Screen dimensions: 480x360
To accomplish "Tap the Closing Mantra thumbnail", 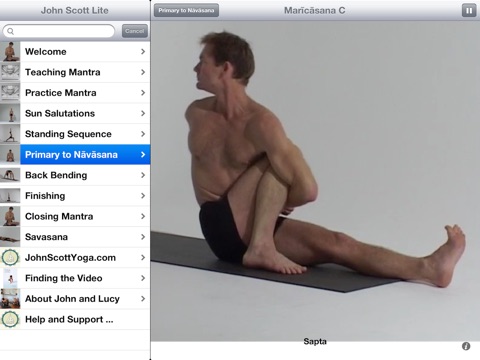I will (10, 216).
